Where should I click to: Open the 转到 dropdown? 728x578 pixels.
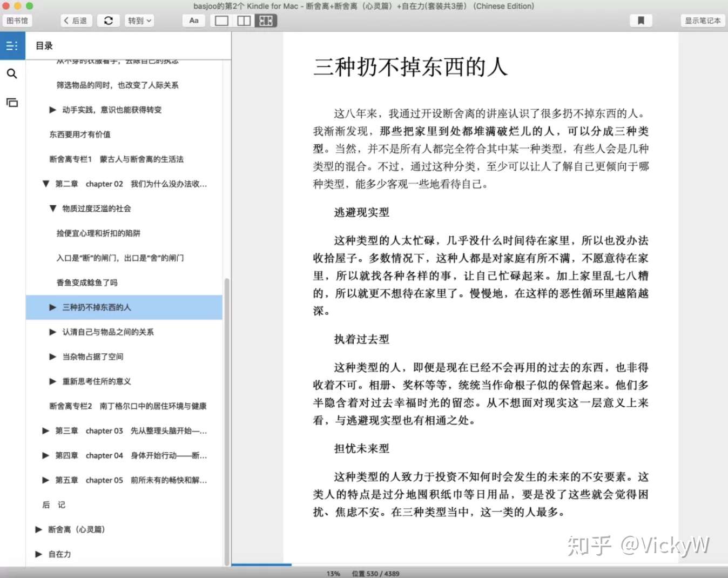click(x=139, y=21)
